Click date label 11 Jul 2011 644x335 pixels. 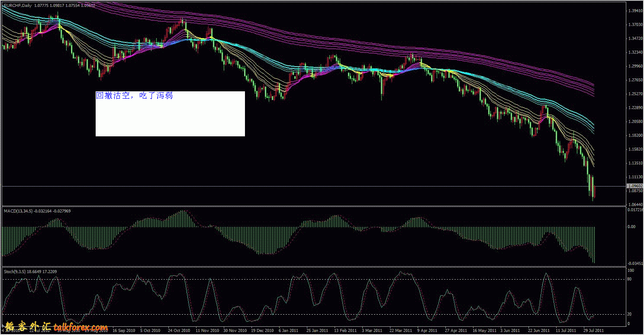point(566,330)
